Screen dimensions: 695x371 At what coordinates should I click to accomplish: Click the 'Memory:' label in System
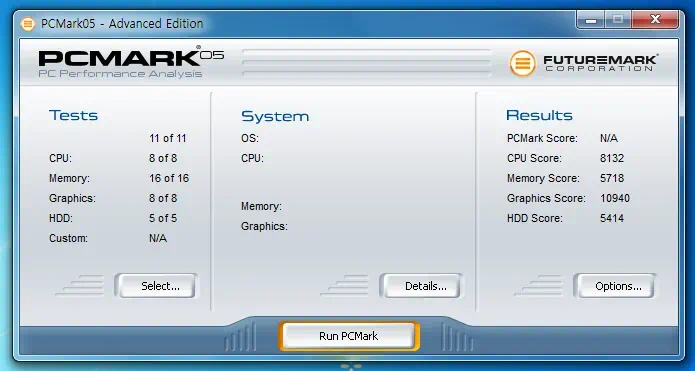pyautogui.click(x=261, y=206)
